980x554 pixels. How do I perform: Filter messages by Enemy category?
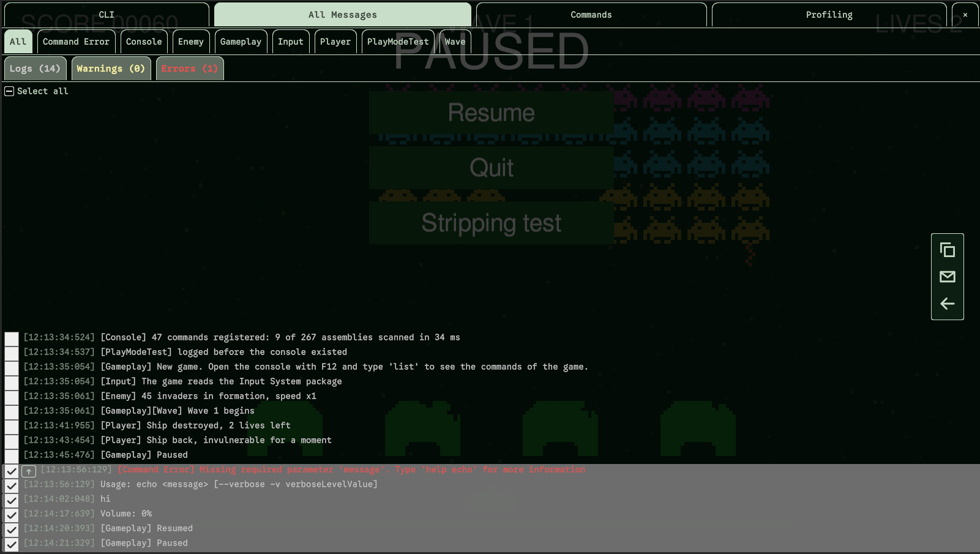[191, 42]
